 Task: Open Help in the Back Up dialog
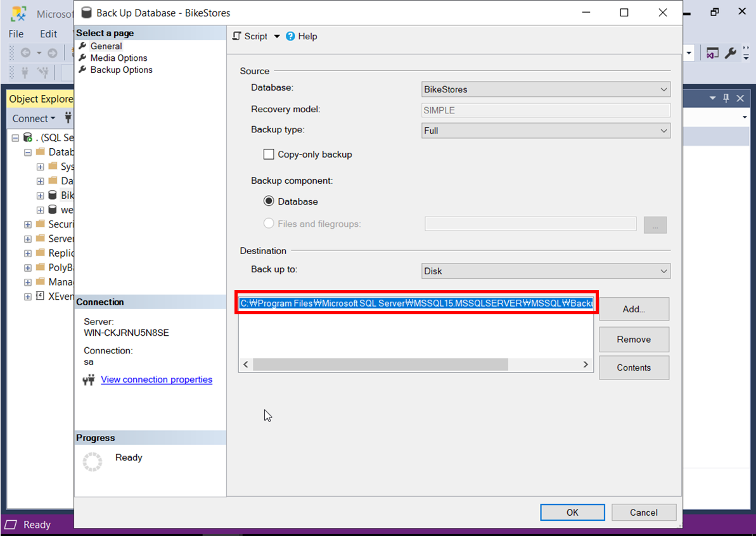pos(302,36)
